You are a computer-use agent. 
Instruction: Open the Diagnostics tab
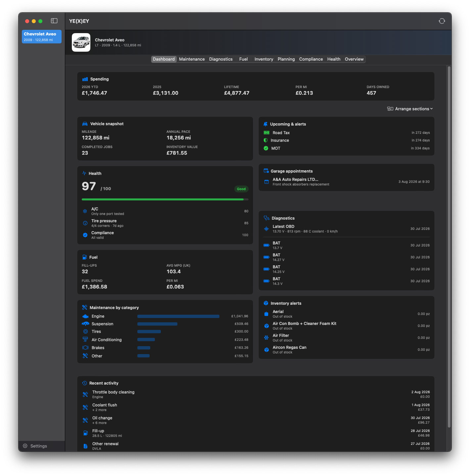point(221,59)
